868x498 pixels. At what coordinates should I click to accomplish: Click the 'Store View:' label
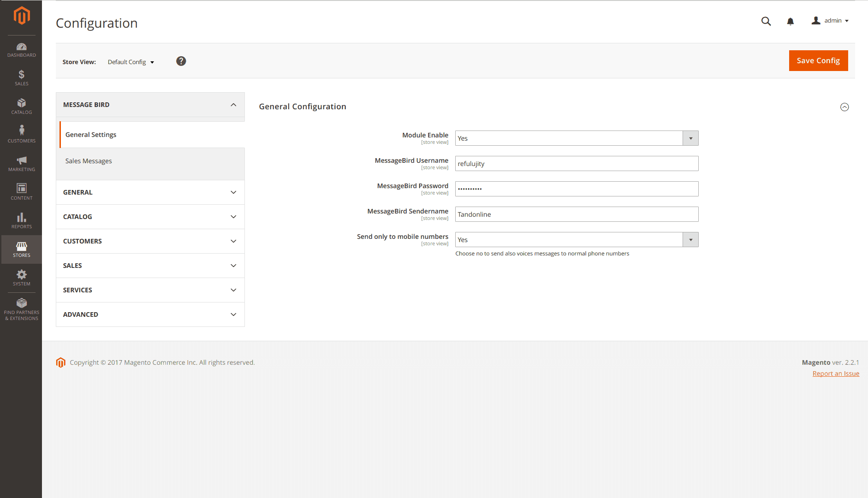[x=79, y=62]
